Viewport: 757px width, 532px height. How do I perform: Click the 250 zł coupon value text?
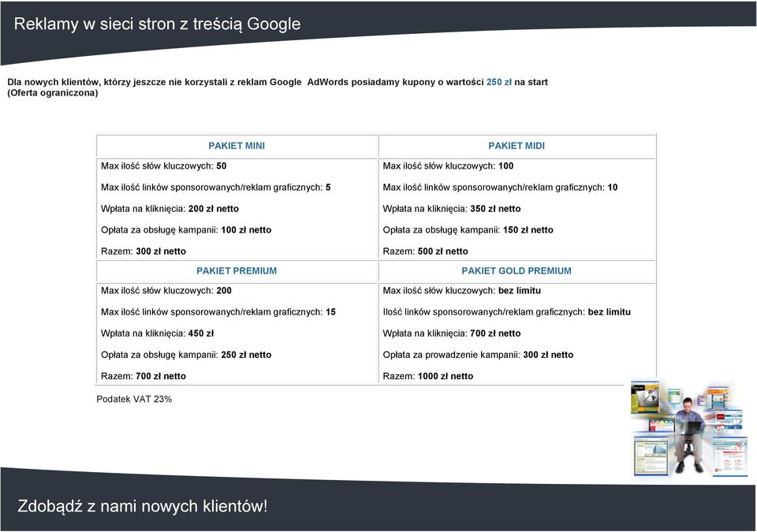(x=498, y=82)
